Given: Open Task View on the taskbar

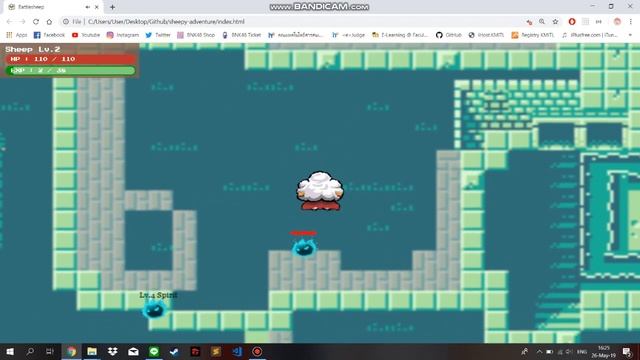Looking at the screenshot, I should click(x=50, y=351).
